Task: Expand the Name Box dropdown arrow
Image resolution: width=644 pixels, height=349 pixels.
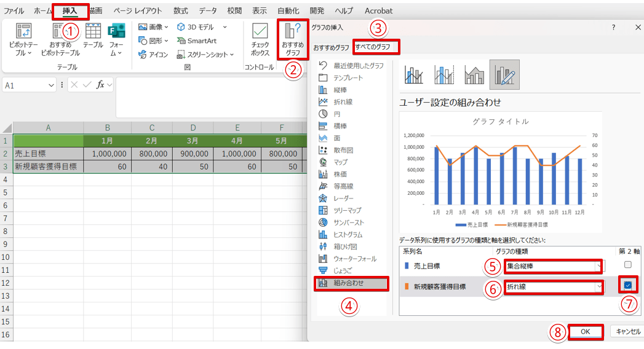Action: coord(52,85)
